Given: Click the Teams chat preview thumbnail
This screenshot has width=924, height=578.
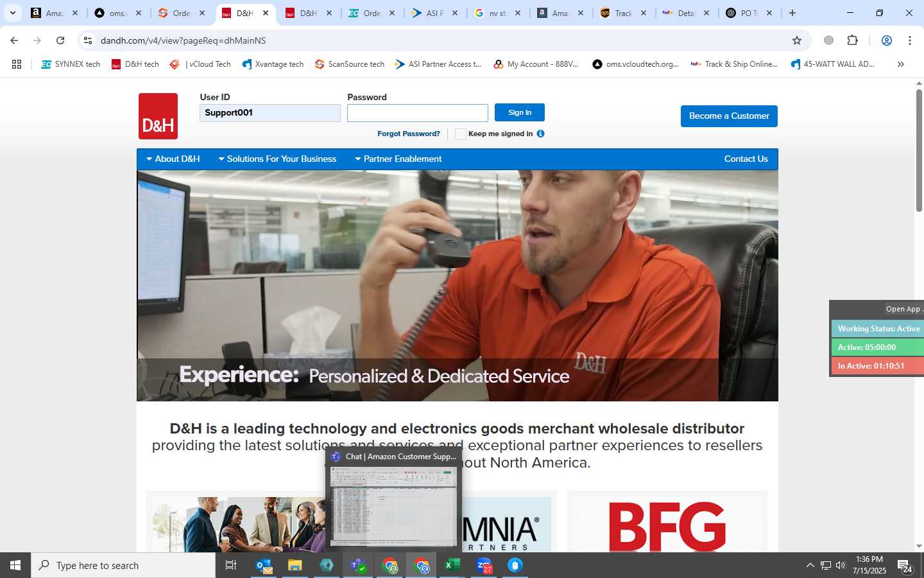Looking at the screenshot, I should [x=393, y=506].
